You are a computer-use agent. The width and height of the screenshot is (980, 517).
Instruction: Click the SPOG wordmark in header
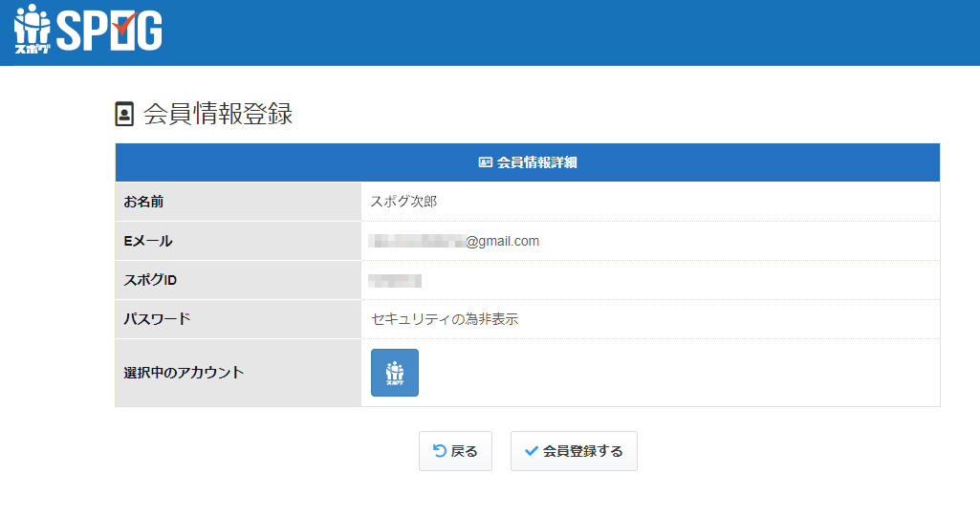tap(109, 31)
